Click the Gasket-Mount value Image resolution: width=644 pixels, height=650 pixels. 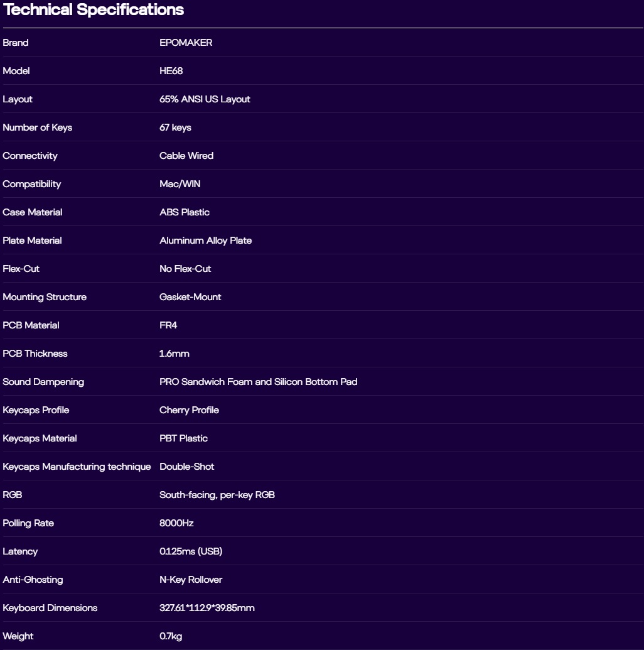click(x=190, y=297)
